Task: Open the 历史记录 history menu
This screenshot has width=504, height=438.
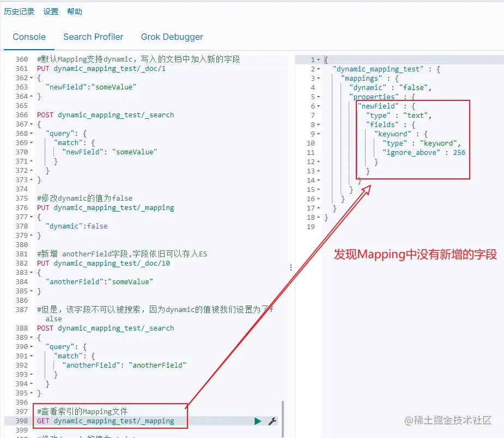Action: [19, 11]
